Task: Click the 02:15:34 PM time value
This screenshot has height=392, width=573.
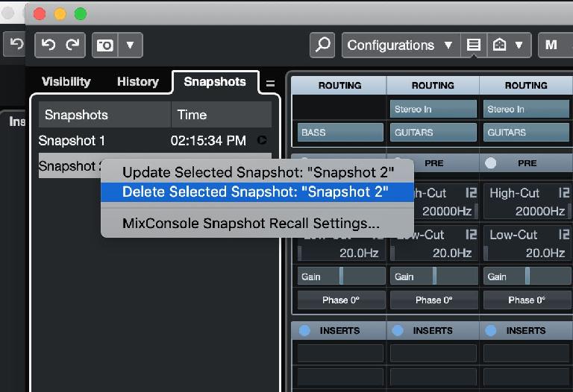Action: pyautogui.click(x=208, y=141)
